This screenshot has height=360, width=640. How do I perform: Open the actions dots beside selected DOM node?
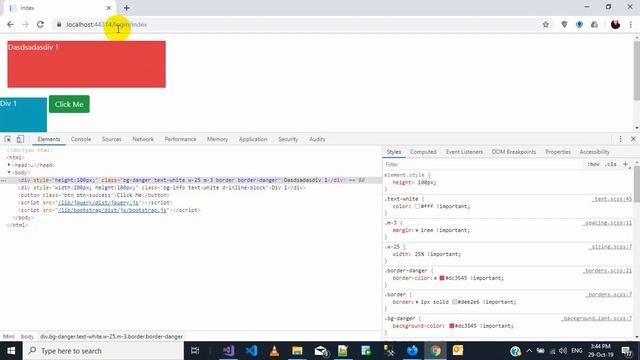point(4,180)
